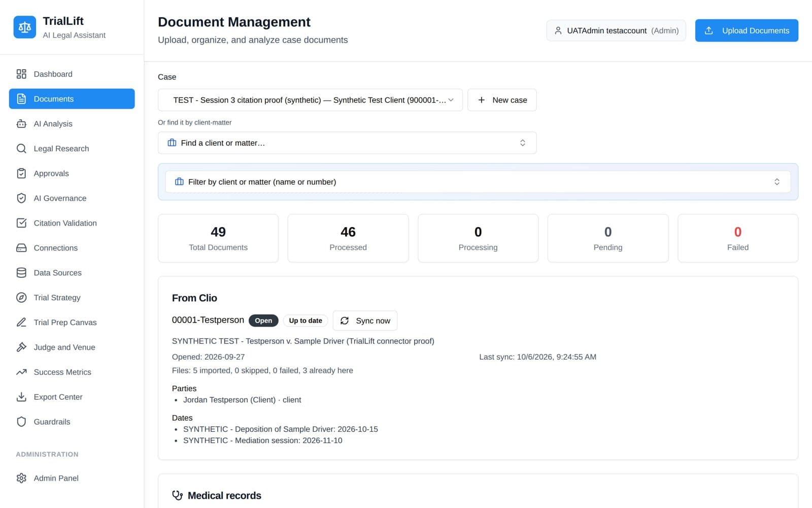Go to the AI Analysis page
Viewport: 812px width, 508px height.
coord(72,124)
